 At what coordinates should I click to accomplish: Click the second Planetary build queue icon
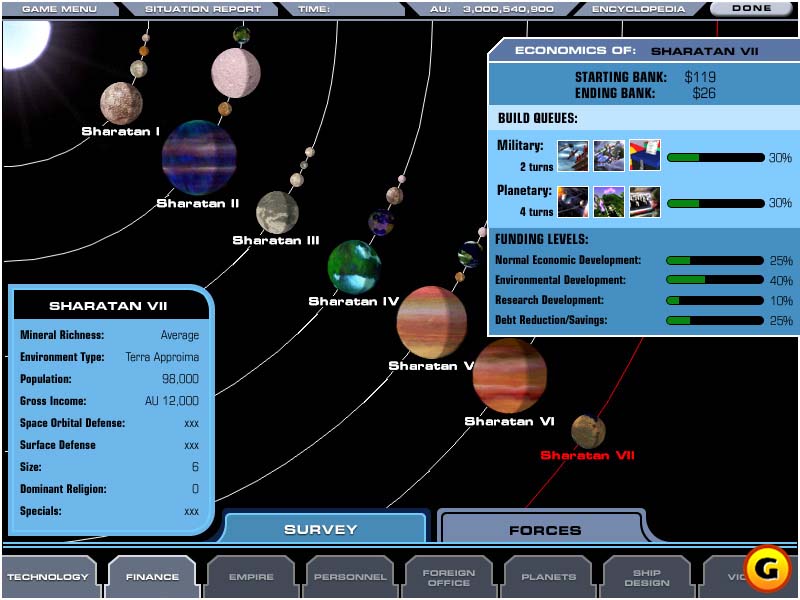pos(609,202)
